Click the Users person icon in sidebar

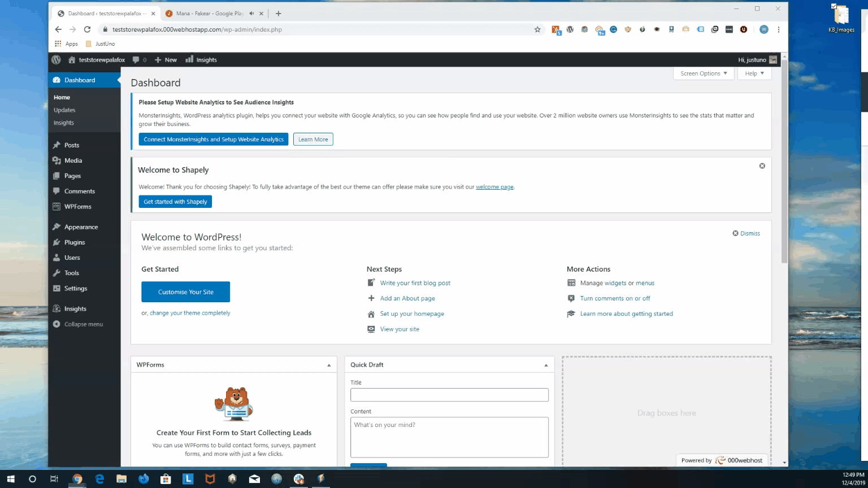click(x=57, y=258)
